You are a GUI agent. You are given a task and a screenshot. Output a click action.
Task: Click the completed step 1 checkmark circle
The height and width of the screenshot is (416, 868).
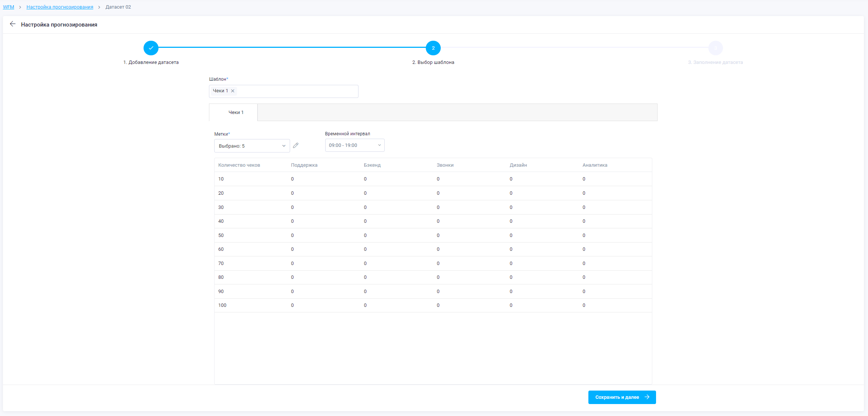(151, 48)
